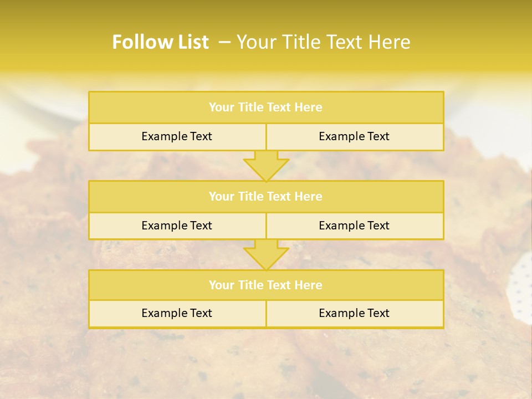Select "Your Title Text Here" in the slide heading

(323, 42)
